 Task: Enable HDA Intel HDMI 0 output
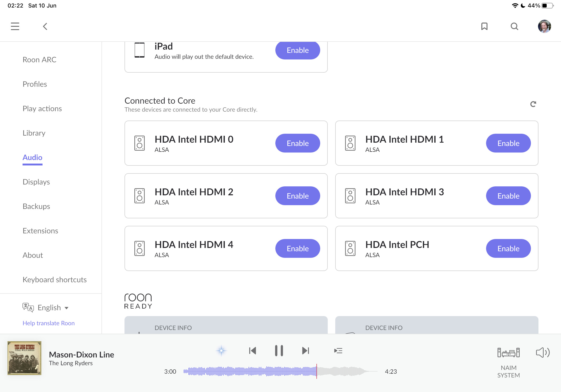click(x=298, y=143)
